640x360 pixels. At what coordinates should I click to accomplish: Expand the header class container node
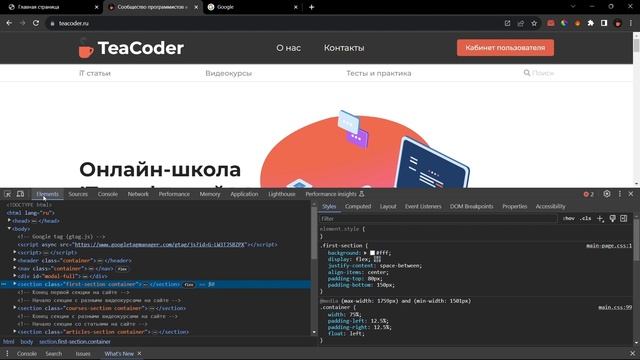click(x=15, y=260)
